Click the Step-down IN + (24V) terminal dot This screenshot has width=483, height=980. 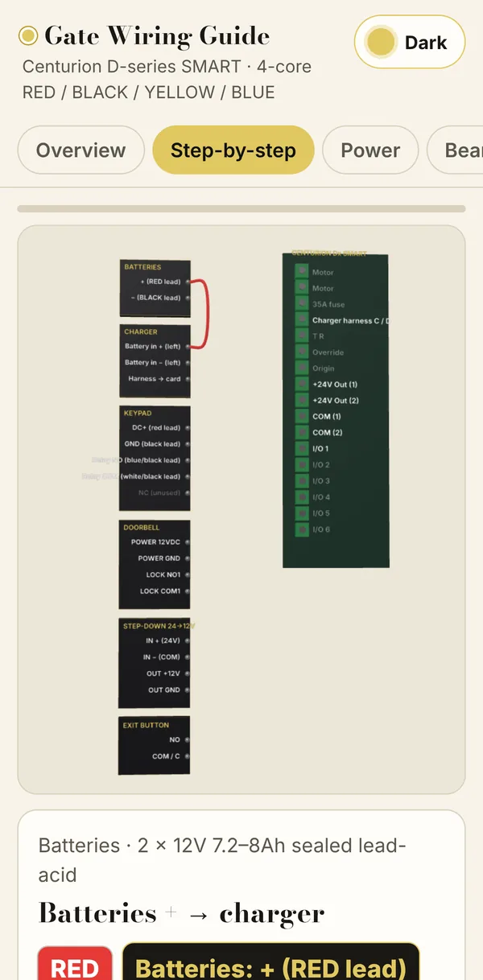coord(188,641)
